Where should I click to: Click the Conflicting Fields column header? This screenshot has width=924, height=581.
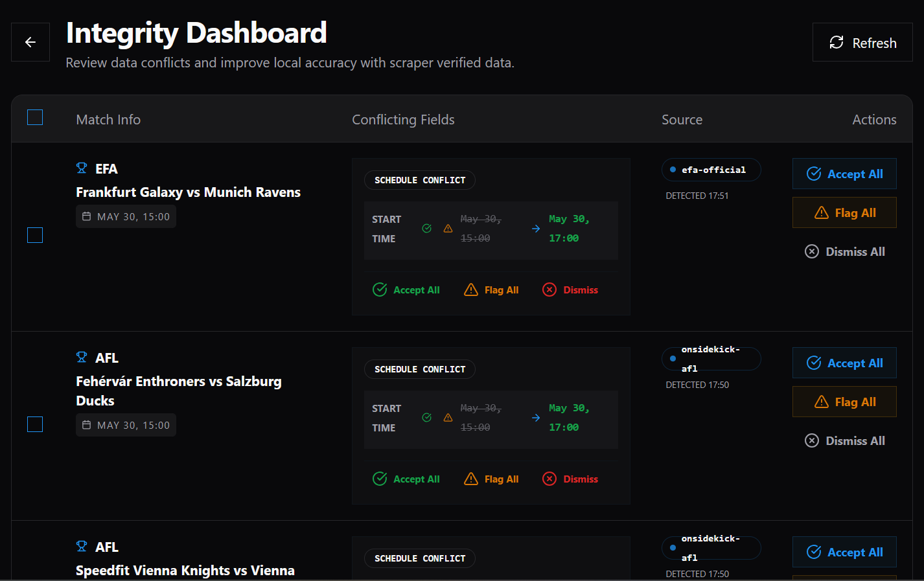click(403, 120)
